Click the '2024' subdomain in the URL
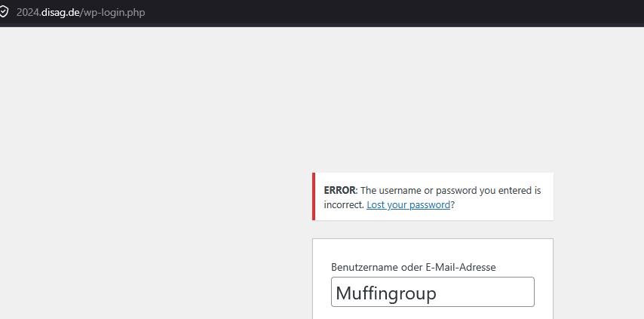This screenshot has height=319, width=644. click(27, 13)
